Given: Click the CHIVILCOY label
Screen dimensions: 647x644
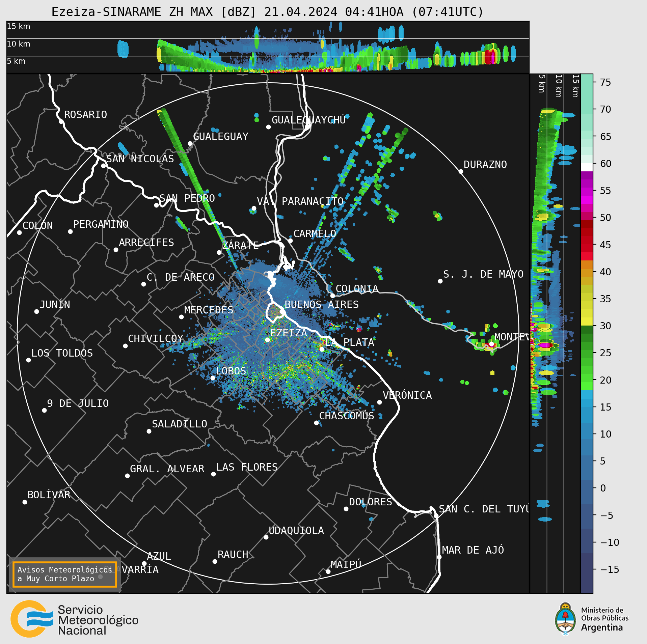Looking at the screenshot, I should point(156,338).
